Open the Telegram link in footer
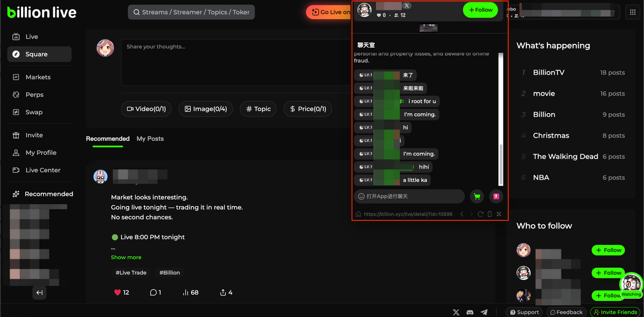Viewport: 644px width, 317px height. [x=484, y=312]
